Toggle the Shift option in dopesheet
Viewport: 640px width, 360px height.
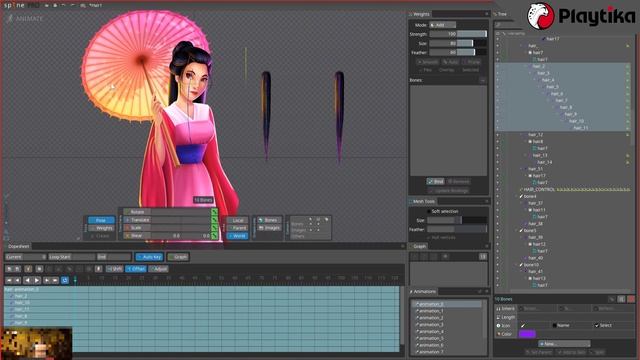point(115,269)
